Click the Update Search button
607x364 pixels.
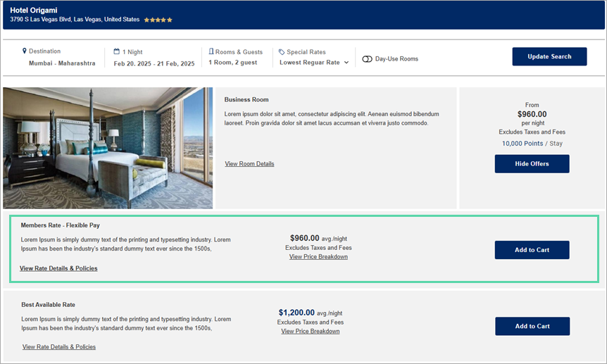pos(549,56)
